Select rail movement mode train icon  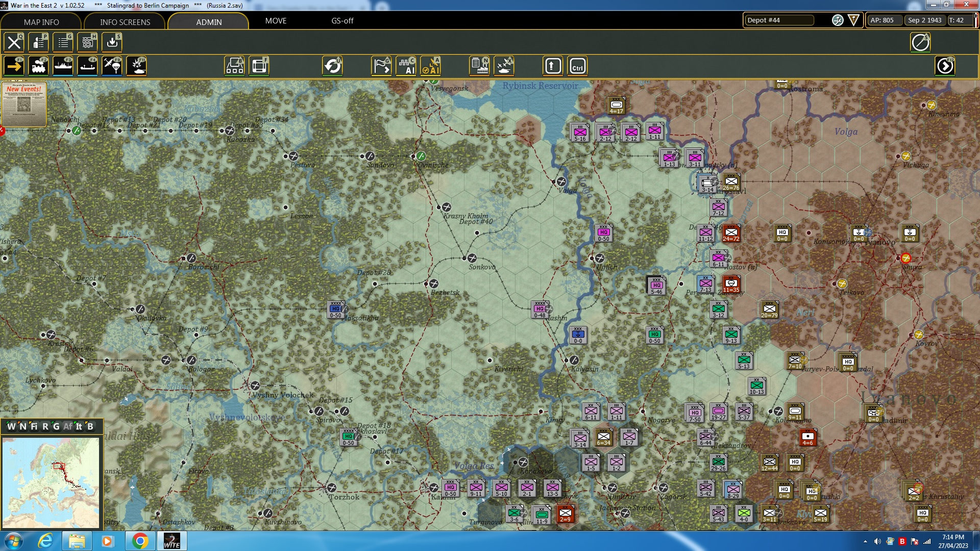pos(39,66)
